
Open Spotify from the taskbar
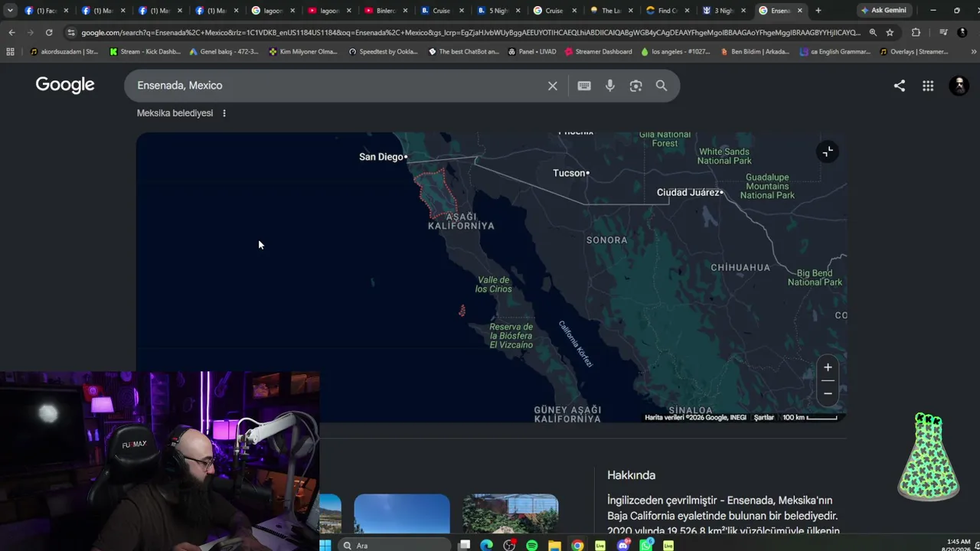[532, 545]
